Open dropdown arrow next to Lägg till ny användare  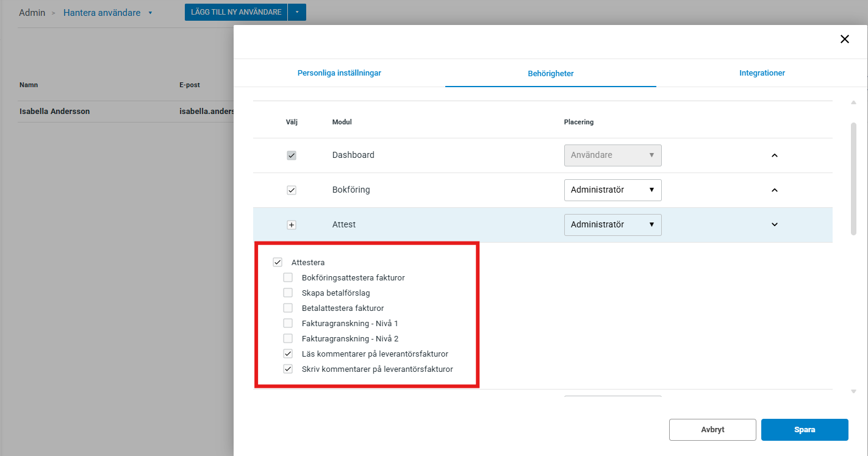[297, 12]
